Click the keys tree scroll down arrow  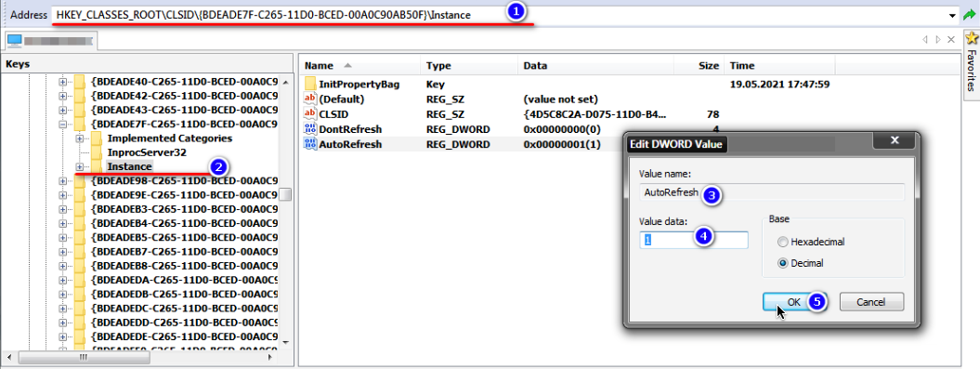click(285, 342)
